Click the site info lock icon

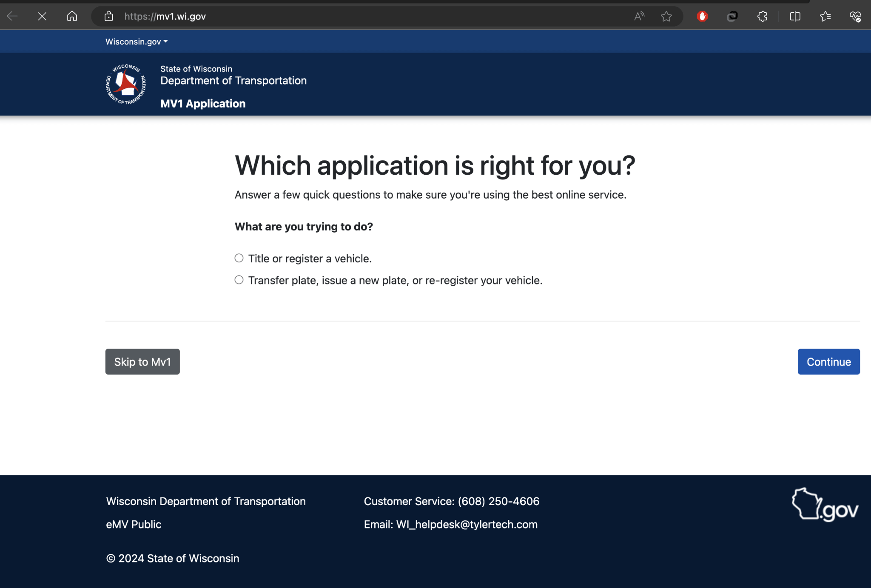[109, 17]
